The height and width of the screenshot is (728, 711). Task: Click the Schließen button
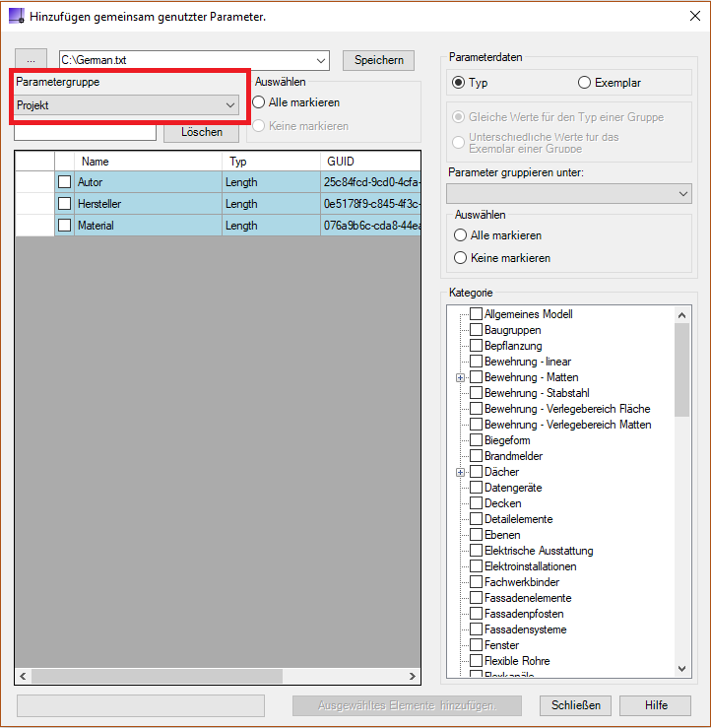click(575, 705)
